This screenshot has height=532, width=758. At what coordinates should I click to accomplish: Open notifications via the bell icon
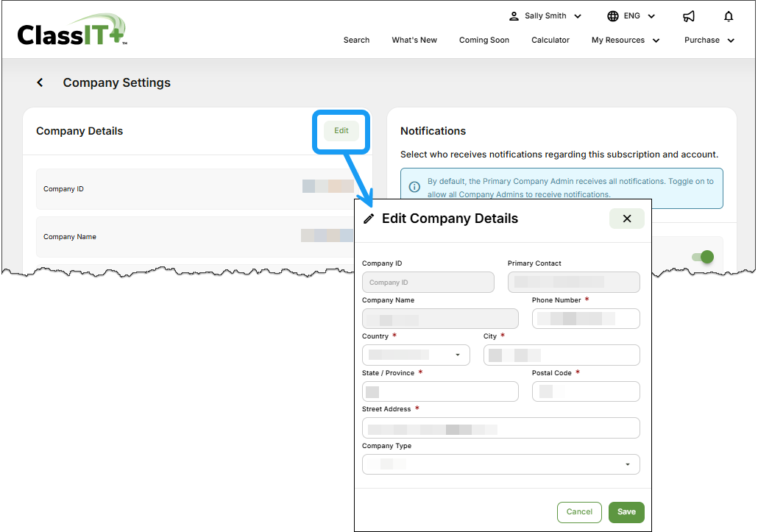click(729, 15)
